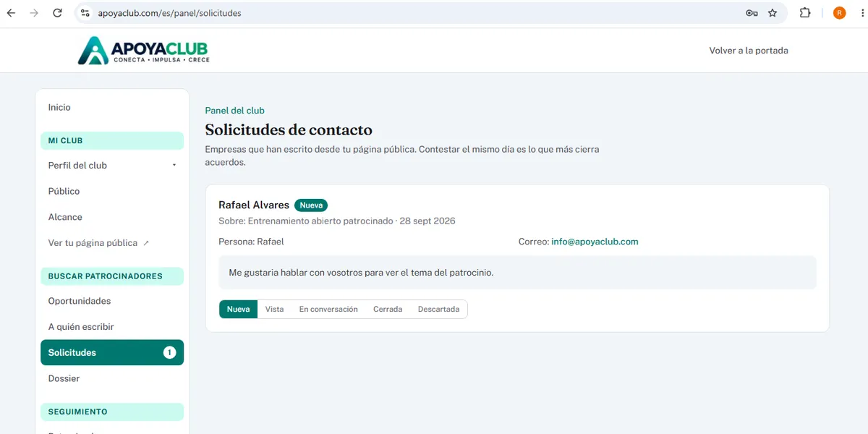This screenshot has width=868, height=434.
Task: Click the browser forward arrow
Action: point(34,13)
